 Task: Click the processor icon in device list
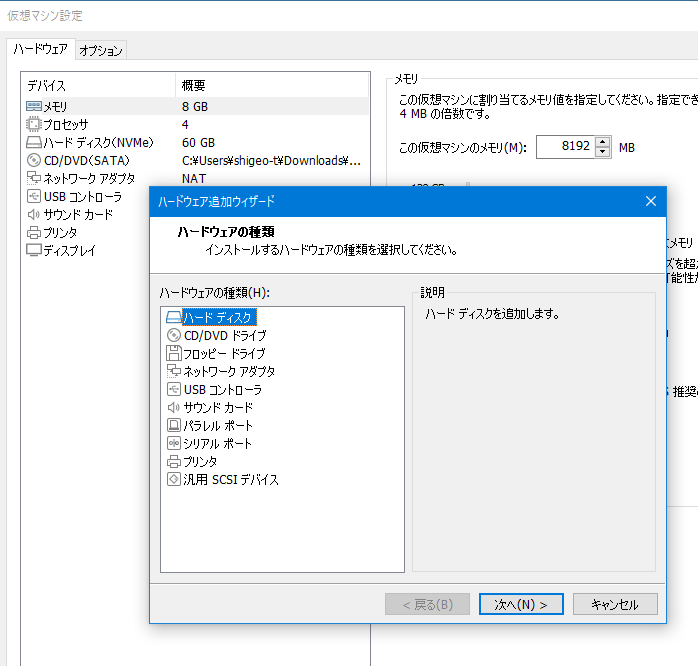[34, 124]
